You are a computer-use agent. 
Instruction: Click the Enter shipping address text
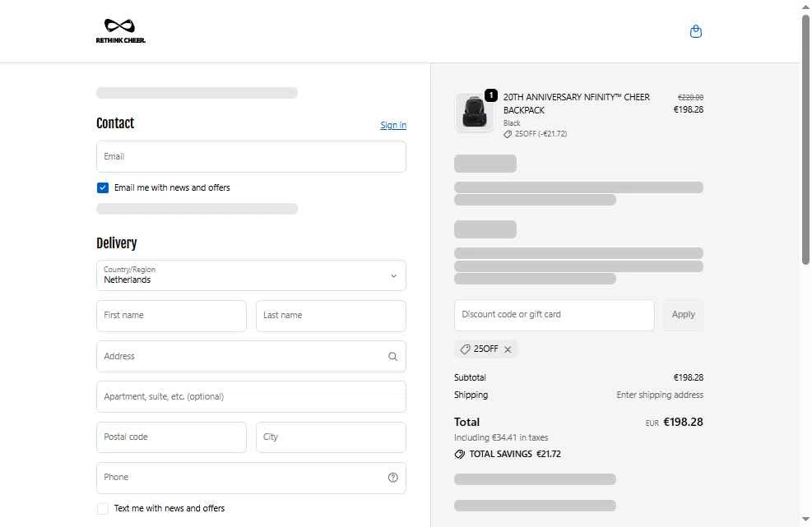[660, 395]
